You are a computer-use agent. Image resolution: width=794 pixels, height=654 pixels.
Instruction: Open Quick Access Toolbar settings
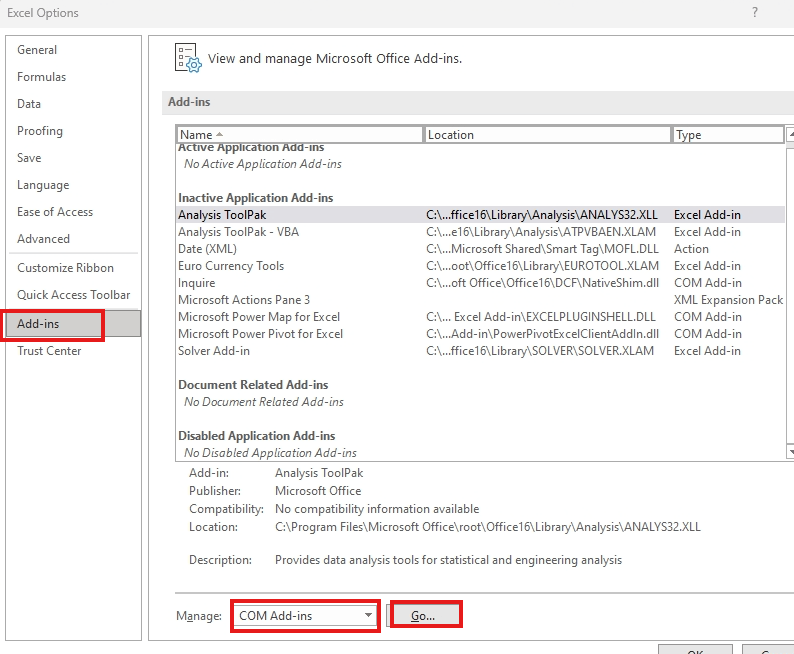coord(73,295)
